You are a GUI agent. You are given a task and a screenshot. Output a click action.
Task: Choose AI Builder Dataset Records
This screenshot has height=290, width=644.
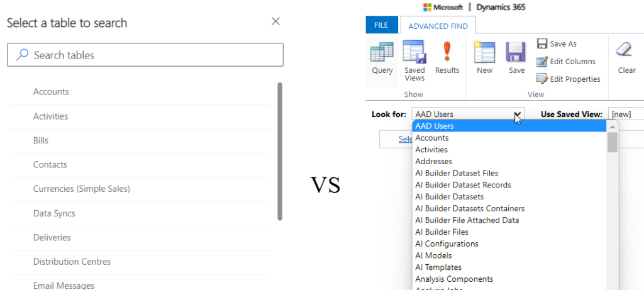pos(509,185)
